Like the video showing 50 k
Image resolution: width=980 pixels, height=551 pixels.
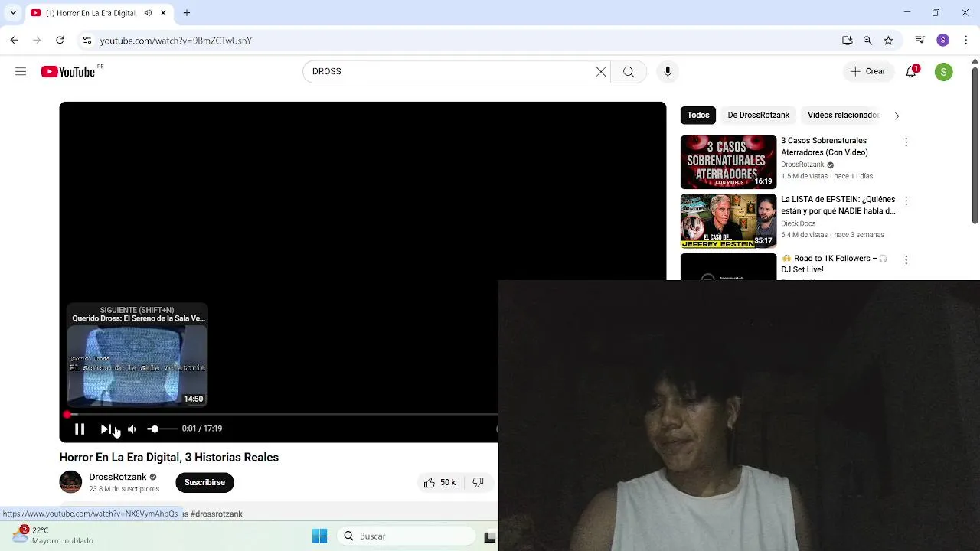point(439,482)
